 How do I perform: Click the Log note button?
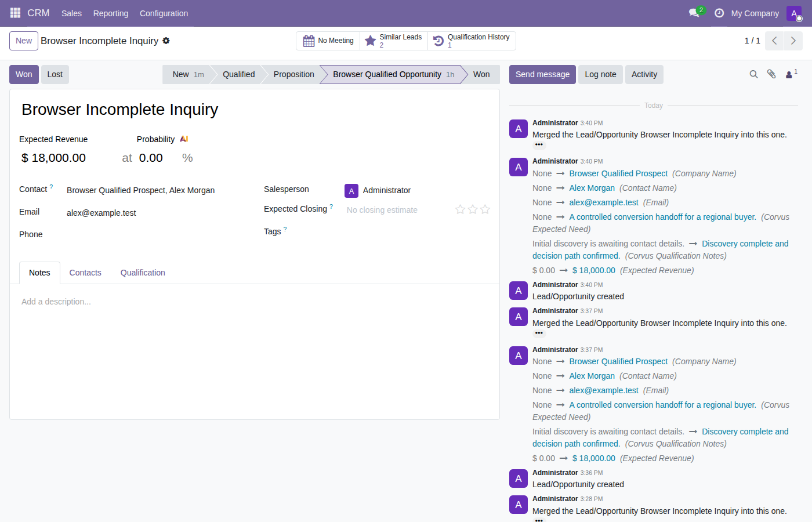click(x=600, y=74)
